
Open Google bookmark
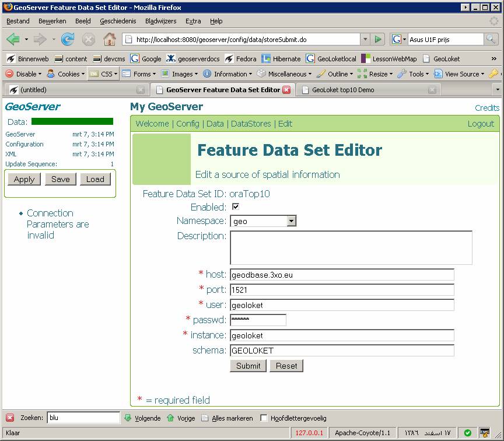tap(146, 59)
